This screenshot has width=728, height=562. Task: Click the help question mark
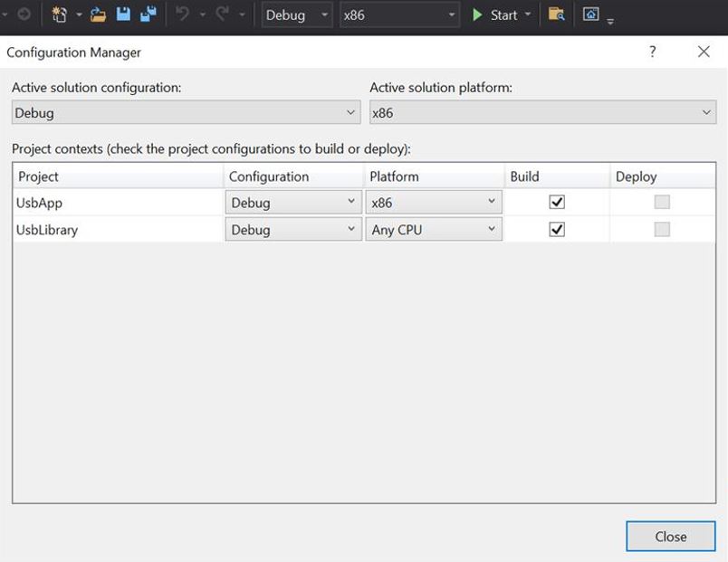[651, 52]
